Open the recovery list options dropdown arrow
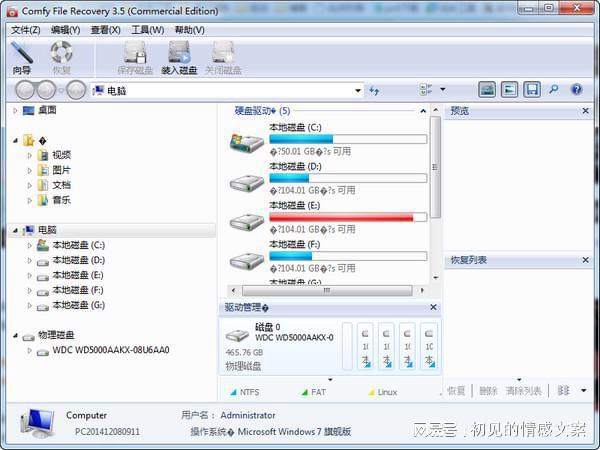Image resolution: width=600 pixels, height=450 pixels. [584, 391]
